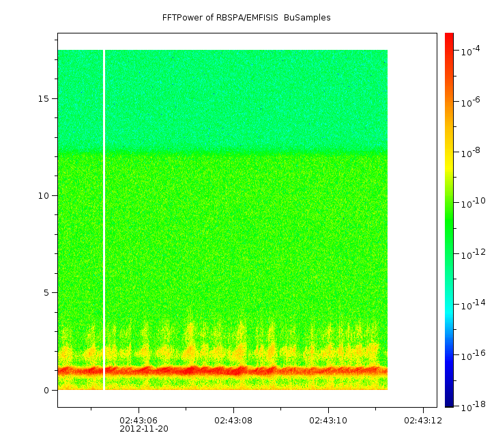Click the plot title FFTPower of RBSPA/EMFISIS
Viewport: 494px width, 448px height.
click(246, 18)
